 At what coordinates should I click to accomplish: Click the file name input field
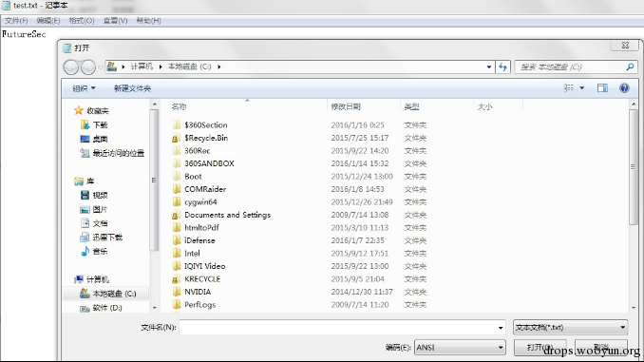tap(342, 328)
